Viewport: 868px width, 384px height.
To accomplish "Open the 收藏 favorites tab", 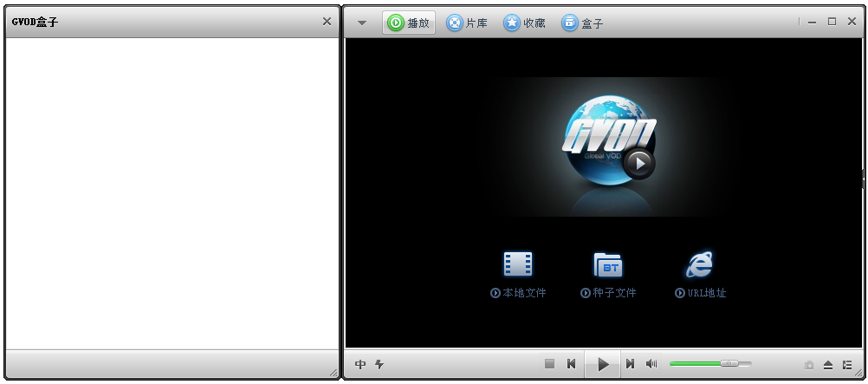I will tap(525, 23).
